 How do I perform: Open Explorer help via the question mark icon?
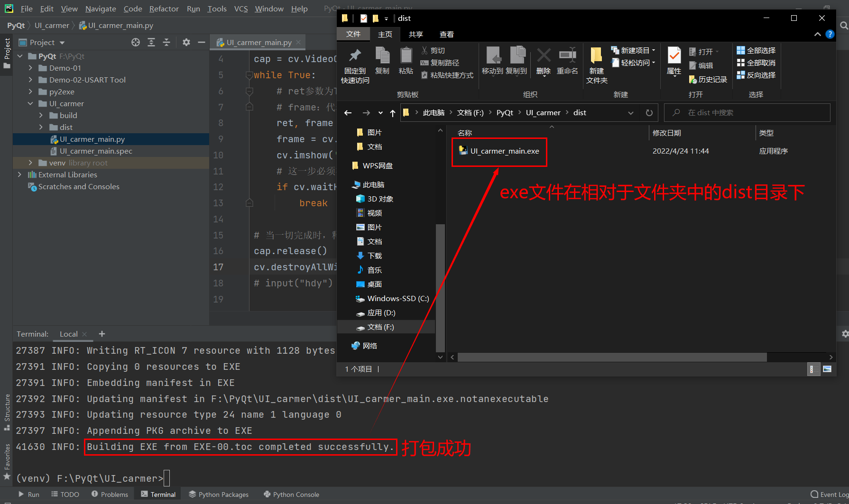point(830,34)
